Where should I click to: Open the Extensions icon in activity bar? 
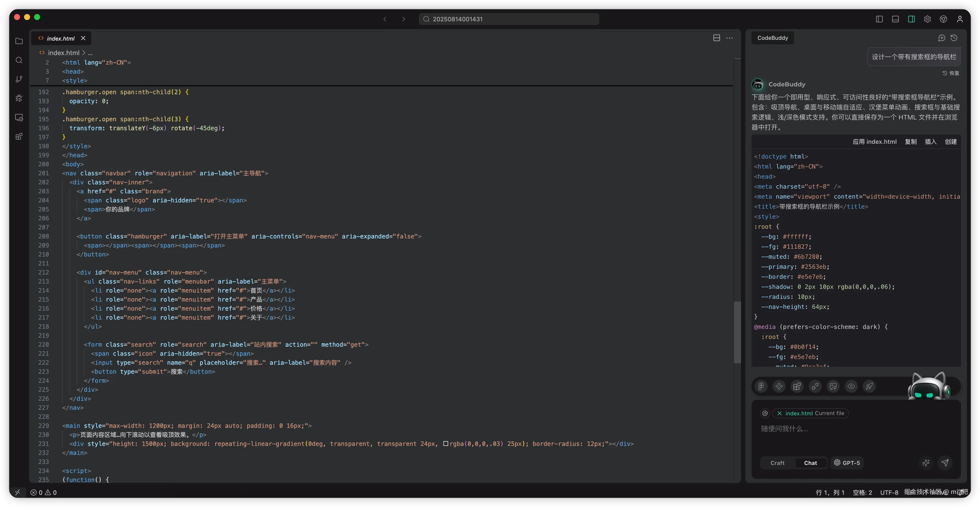coord(19,137)
